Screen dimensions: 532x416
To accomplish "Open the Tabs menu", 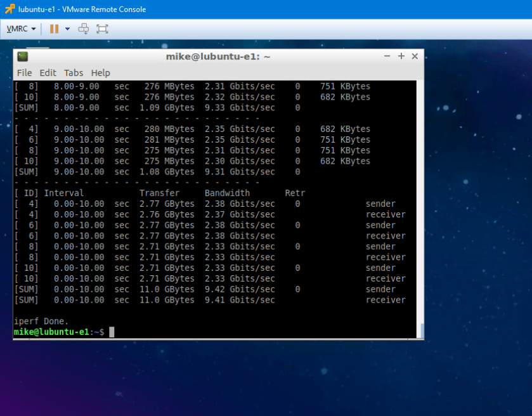I will (x=74, y=73).
